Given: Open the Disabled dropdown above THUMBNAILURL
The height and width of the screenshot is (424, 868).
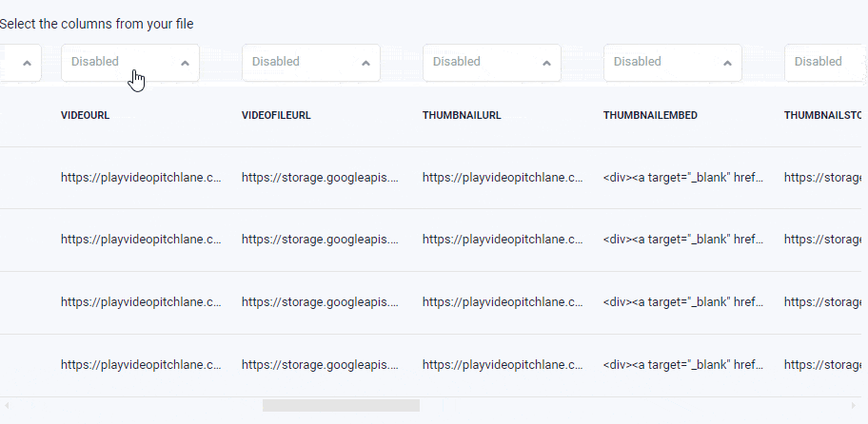Looking at the screenshot, I should coord(491,63).
